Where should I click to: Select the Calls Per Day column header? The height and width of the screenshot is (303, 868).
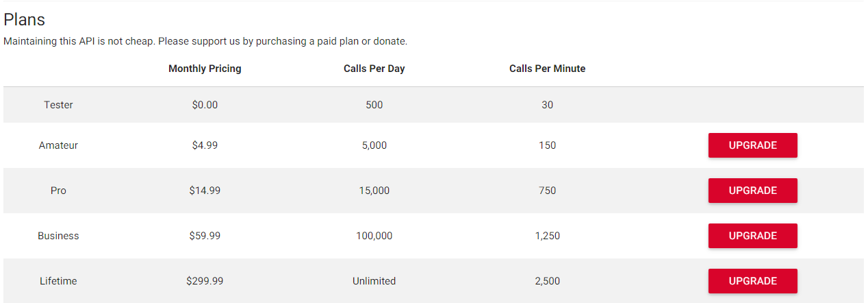374,69
